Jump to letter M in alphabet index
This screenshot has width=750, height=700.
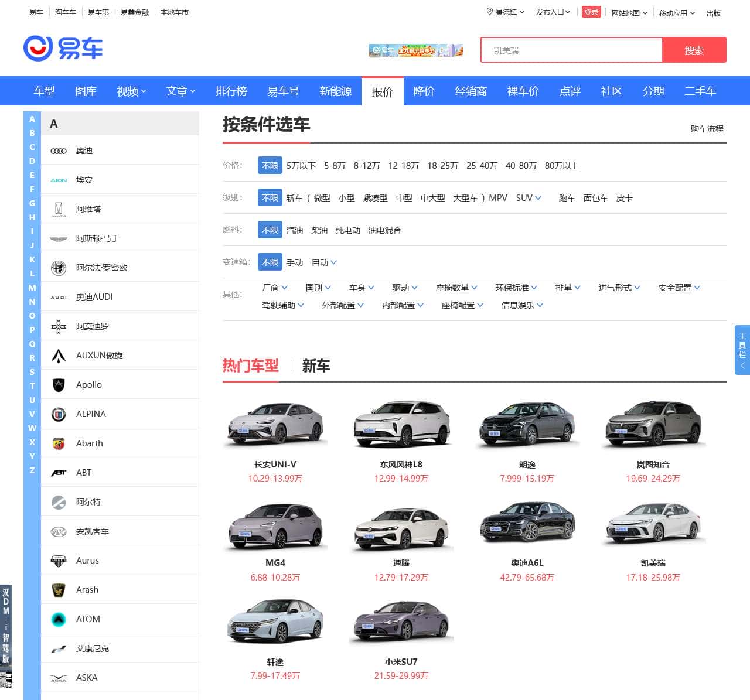click(x=32, y=288)
